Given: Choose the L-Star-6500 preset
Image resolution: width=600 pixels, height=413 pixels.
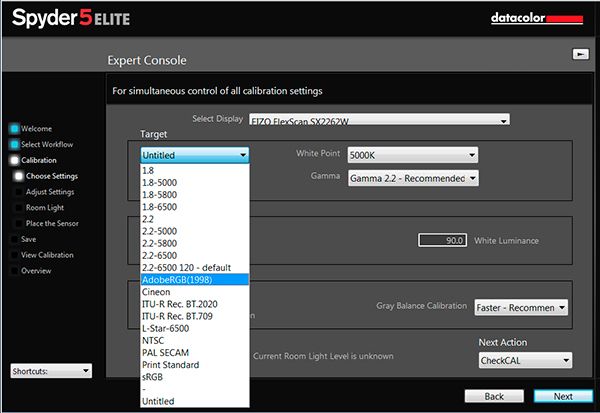Looking at the screenshot, I should pos(195,328).
